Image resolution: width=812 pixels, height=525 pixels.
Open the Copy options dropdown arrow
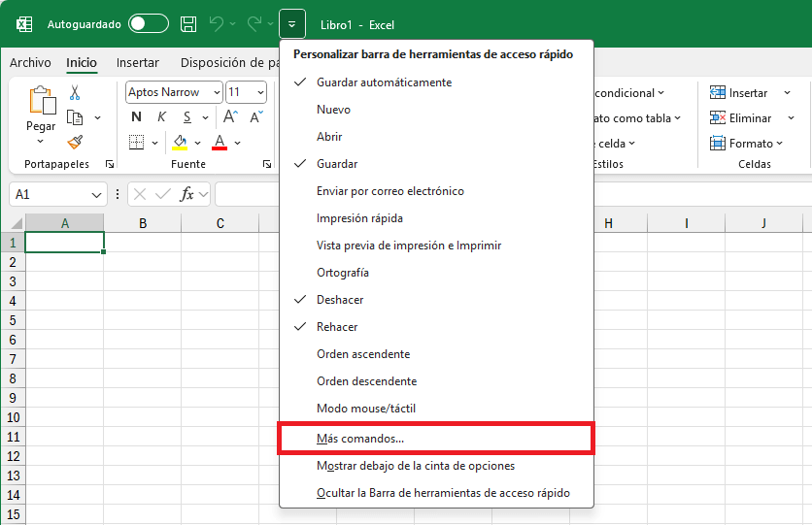pos(97,118)
